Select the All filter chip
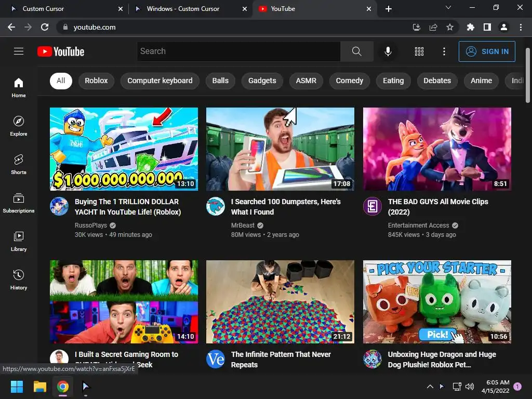 point(61,81)
